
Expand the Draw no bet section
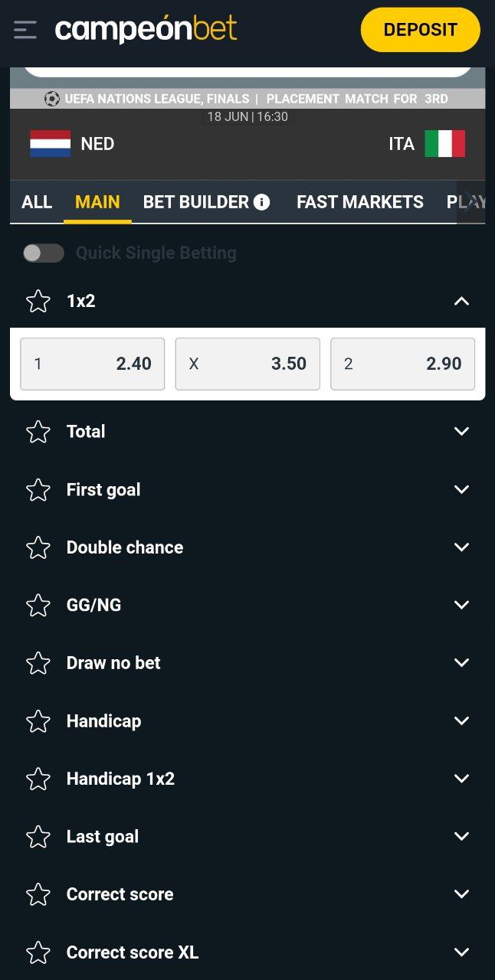coord(461,663)
